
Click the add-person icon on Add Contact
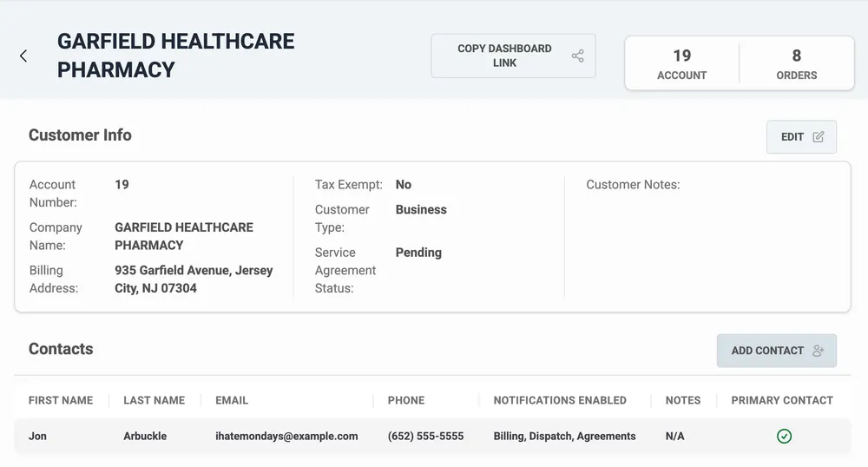pos(818,351)
